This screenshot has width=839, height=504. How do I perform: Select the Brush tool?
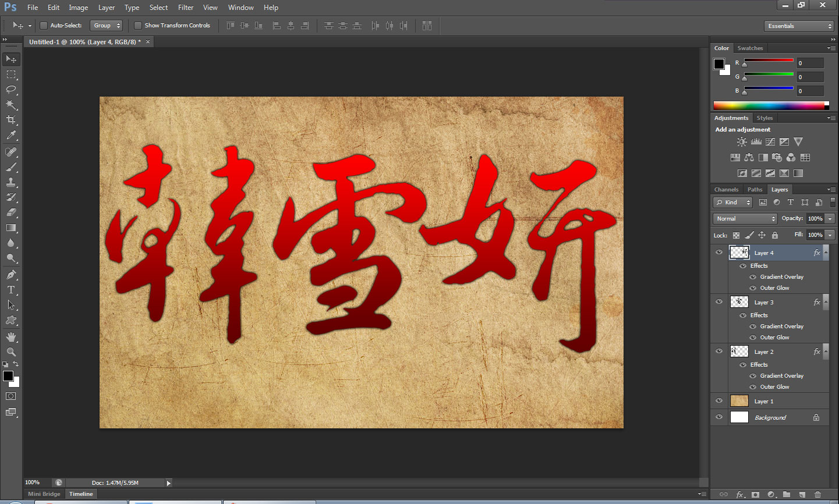(11, 167)
